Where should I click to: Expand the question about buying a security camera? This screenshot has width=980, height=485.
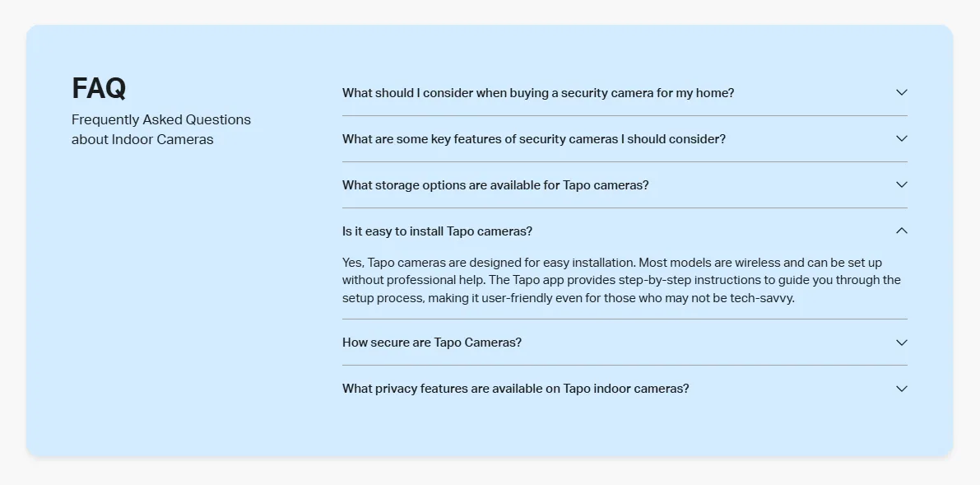[x=537, y=93]
